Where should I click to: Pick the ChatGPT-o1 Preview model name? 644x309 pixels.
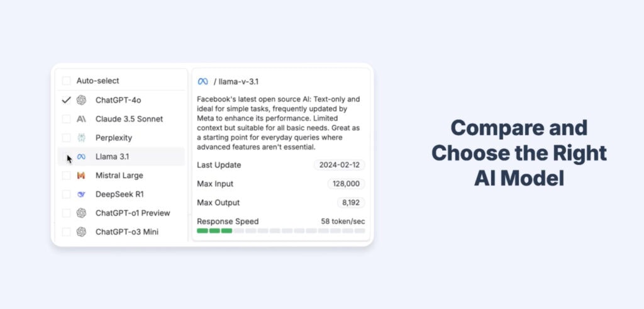pyautogui.click(x=133, y=213)
